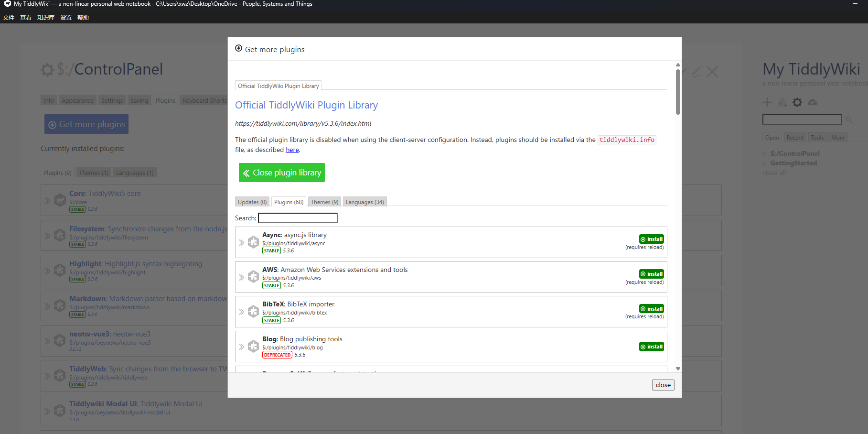The image size is (868, 434).
Task: Open the Recent tab in sidebar
Action: click(x=795, y=137)
